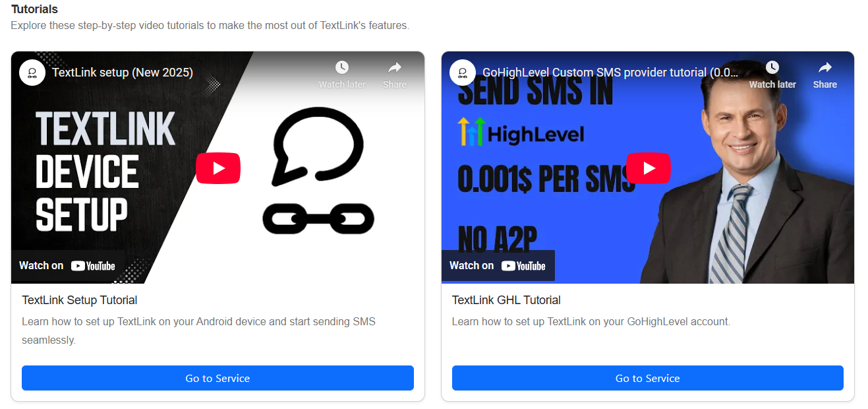
Task: Click Go to Service under GHL Tutorial
Action: click(648, 378)
